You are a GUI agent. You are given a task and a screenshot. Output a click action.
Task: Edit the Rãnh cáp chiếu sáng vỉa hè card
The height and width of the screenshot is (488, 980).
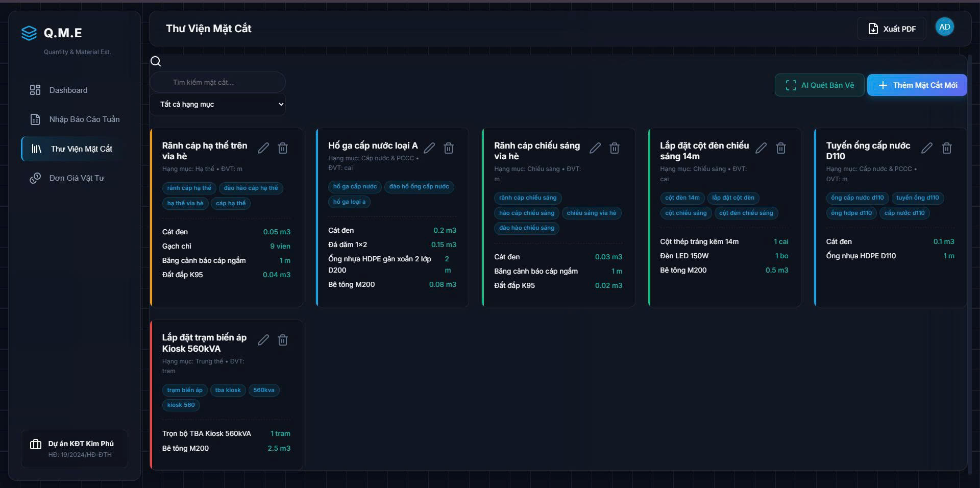point(595,148)
